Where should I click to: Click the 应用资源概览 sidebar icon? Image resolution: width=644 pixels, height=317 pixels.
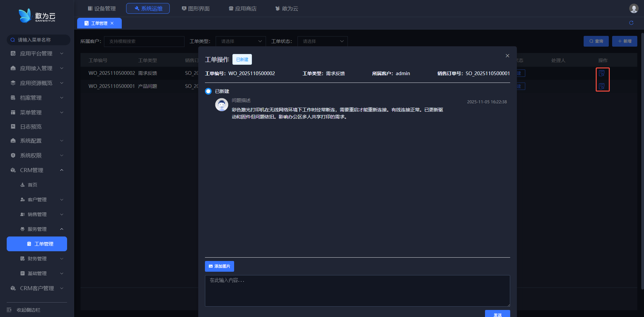pyautogui.click(x=13, y=83)
